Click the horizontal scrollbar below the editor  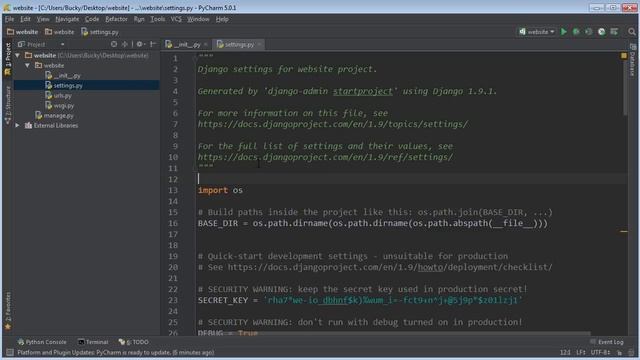394,333
